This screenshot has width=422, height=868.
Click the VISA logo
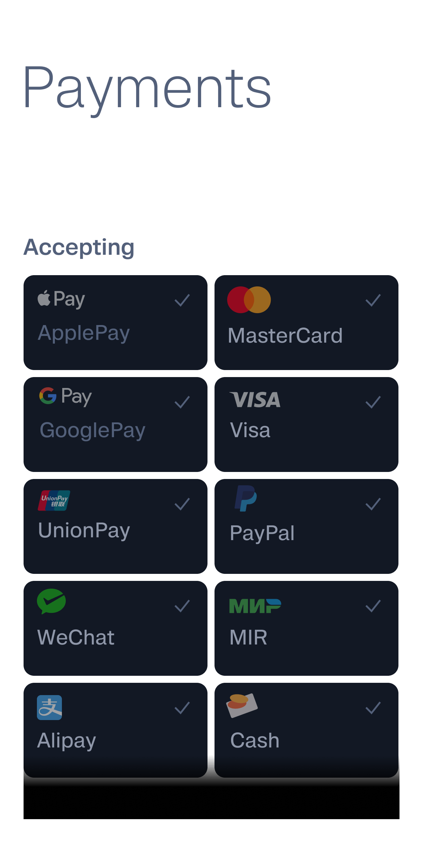click(x=255, y=400)
